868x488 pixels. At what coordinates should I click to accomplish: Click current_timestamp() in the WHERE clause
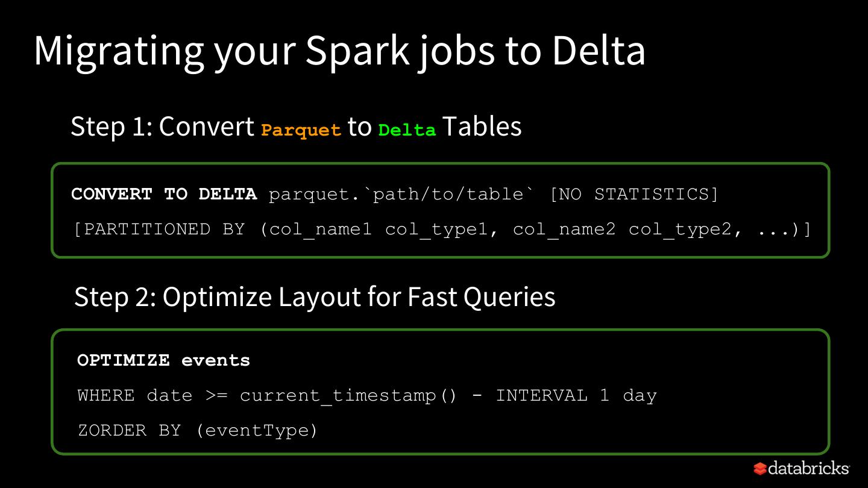tap(348, 395)
